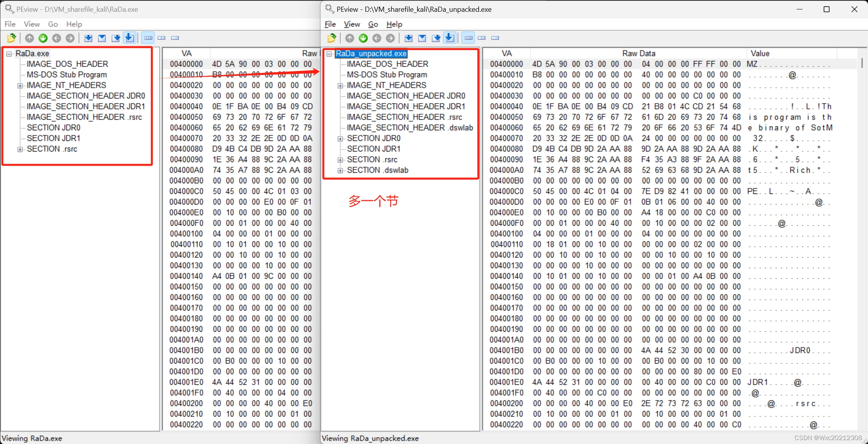Image resolution: width=868 pixels, height=444 pixels.
Task: Select IMAGE_SECTION_HEADER JDR1 in RaDa.exe tree
Action: [86, 106]
